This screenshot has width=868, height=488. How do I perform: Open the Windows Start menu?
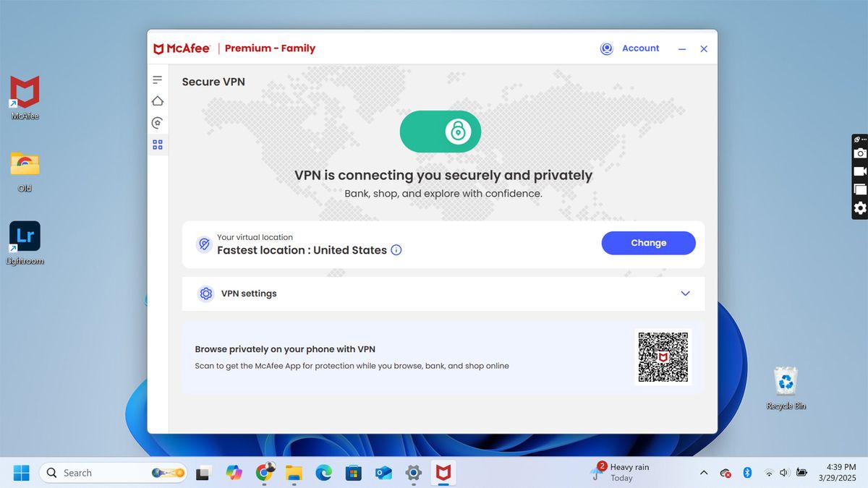(21, 472)
